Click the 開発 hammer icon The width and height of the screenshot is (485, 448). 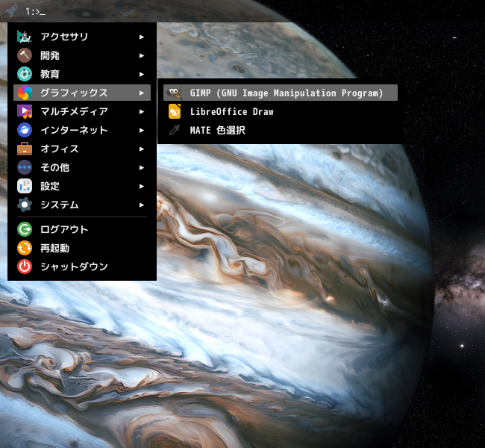(x=25, y=55)
